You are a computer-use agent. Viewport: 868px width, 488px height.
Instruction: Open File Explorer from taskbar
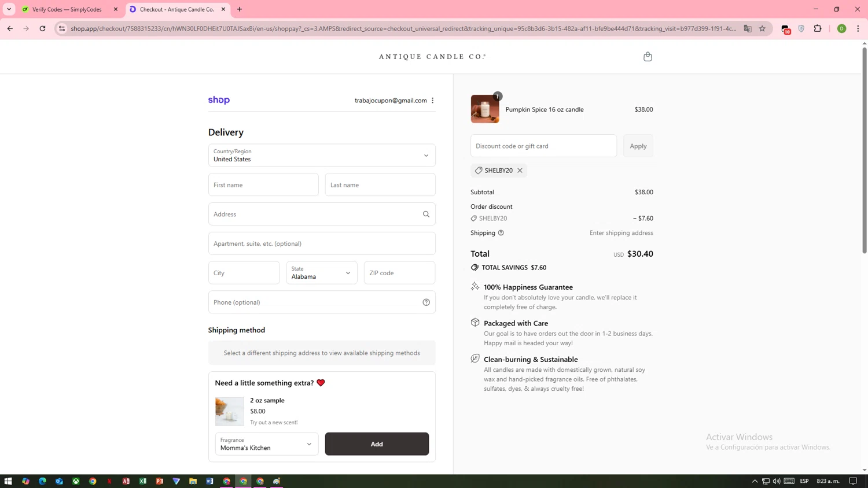tap(193, 481)
